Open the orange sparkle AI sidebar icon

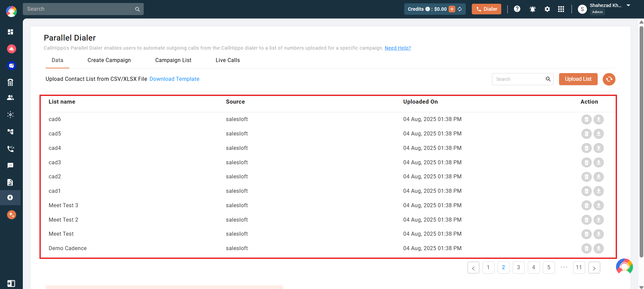point(11,215)
